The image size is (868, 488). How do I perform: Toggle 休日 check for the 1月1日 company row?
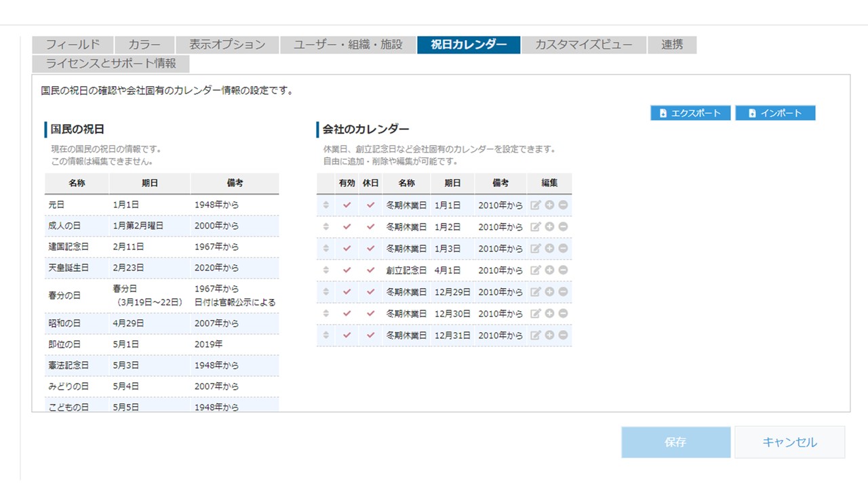pos(370,205)
